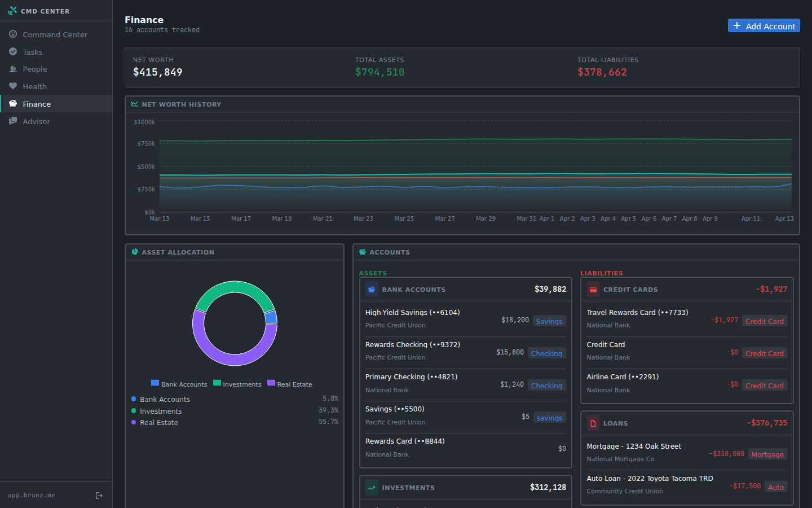812x508 pixels.
Task: Click the Loans total -$376,735
Action: tap(767, 423)
